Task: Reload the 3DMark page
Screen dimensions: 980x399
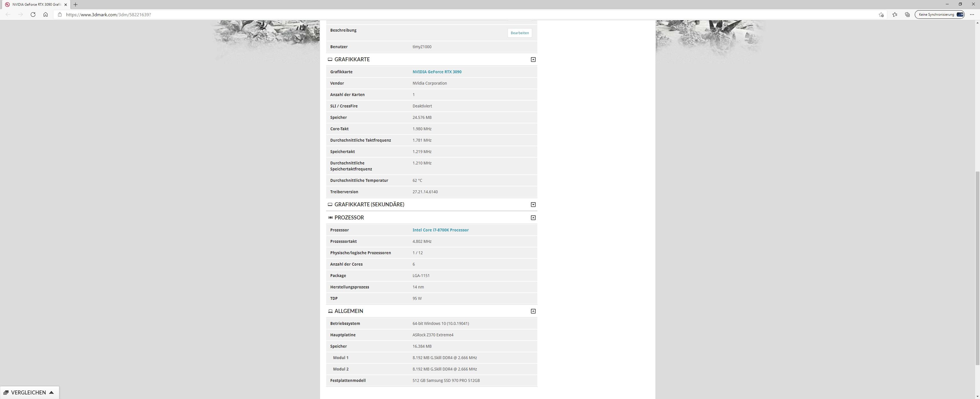Action: (33, 15)
